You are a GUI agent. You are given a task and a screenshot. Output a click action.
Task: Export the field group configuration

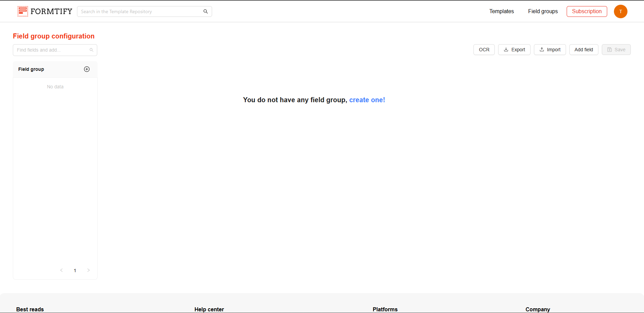point(514,50)
